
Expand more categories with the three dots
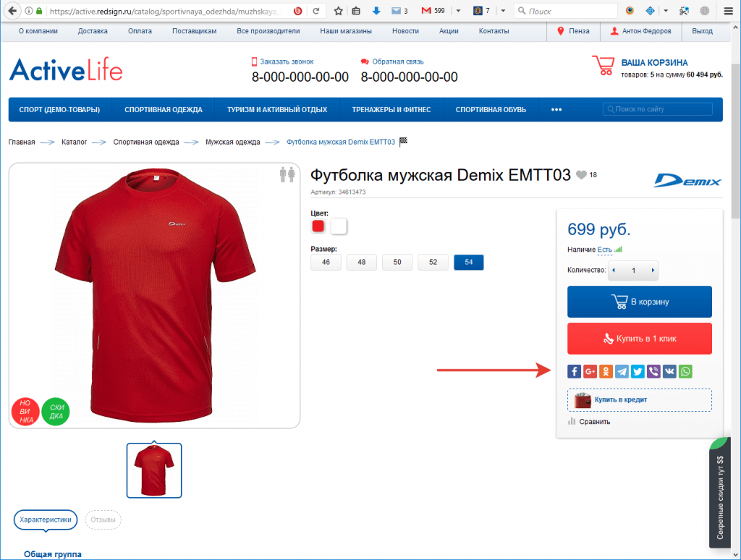point(556,110)
